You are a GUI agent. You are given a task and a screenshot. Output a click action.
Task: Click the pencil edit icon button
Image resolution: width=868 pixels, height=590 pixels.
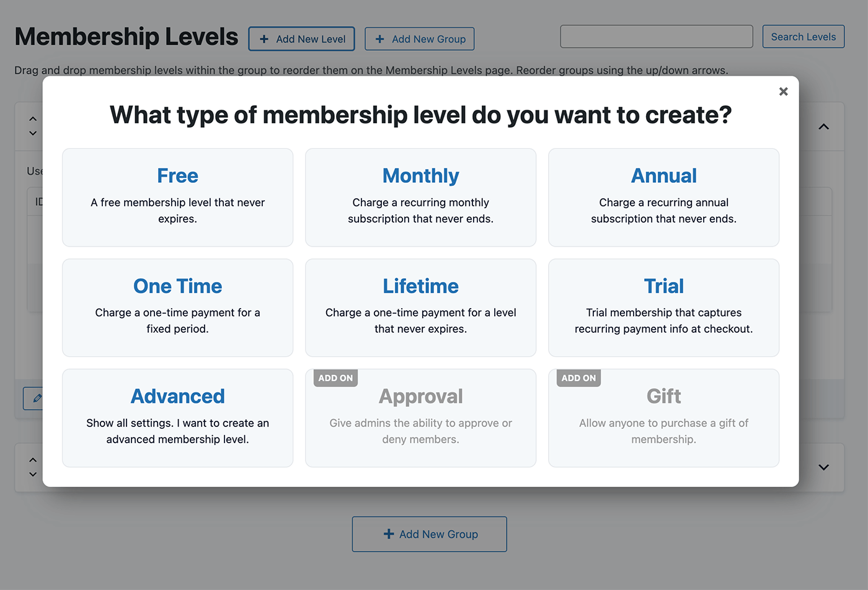33,398
